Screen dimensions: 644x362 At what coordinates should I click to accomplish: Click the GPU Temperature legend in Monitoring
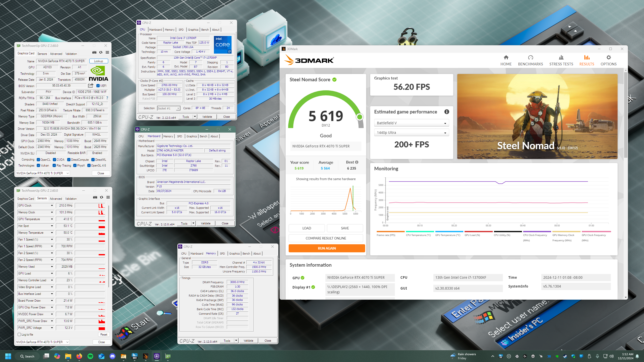tap(449, 234)
